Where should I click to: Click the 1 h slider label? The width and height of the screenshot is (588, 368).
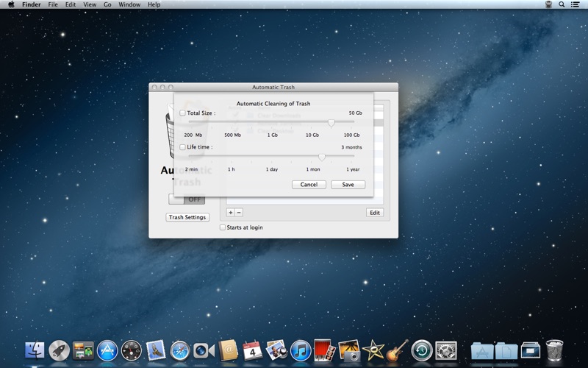[232, 169]
